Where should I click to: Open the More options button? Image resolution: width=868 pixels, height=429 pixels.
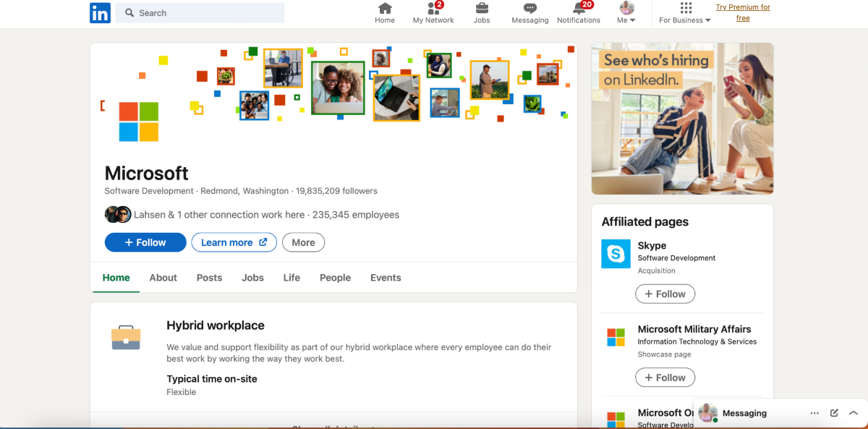(303, 242)
